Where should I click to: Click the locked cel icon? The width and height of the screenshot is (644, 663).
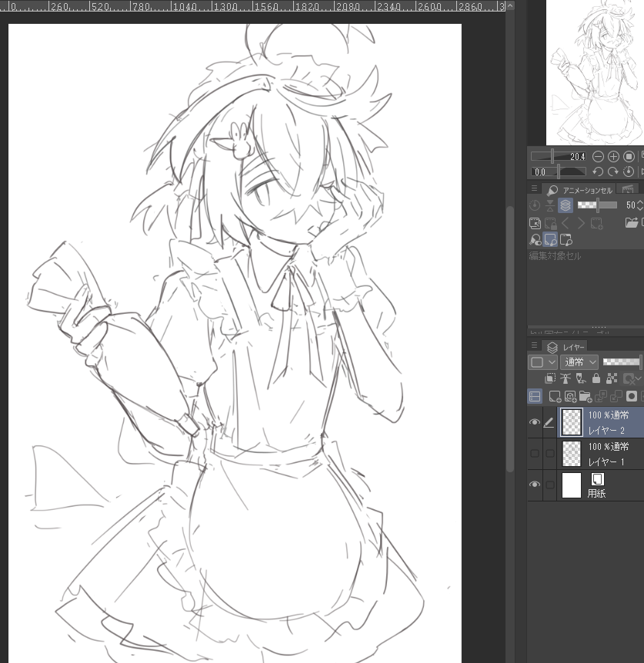tap(550, 223)
